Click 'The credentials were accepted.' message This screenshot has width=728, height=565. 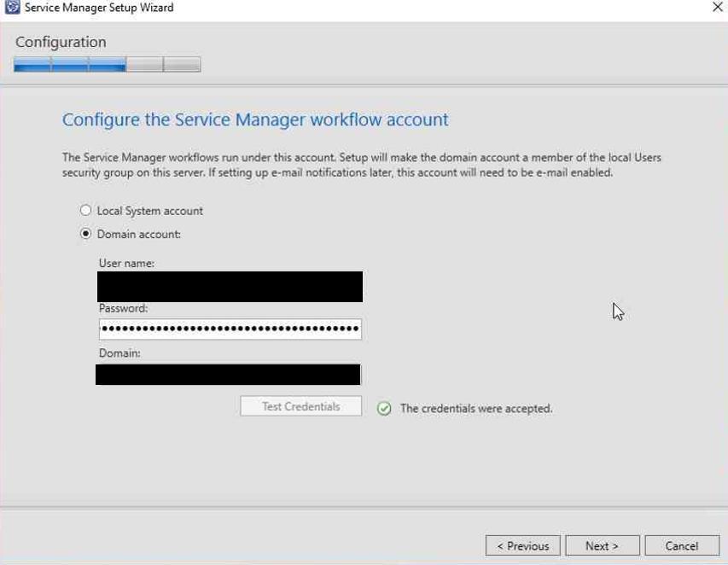point(476,409)
